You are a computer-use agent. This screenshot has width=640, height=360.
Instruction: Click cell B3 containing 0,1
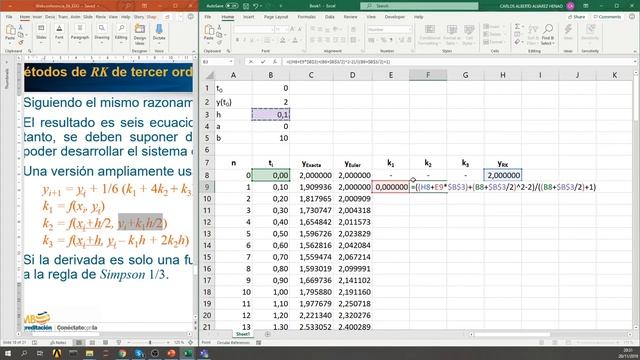click(x=271, y=115)
